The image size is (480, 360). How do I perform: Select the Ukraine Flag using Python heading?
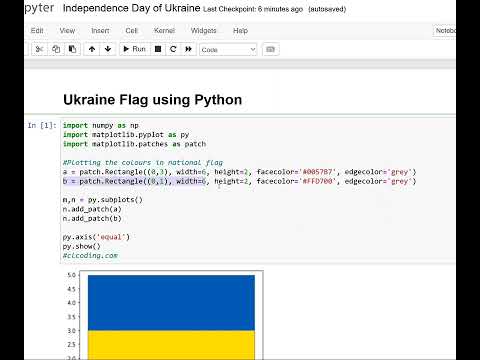tap(152, 100)
